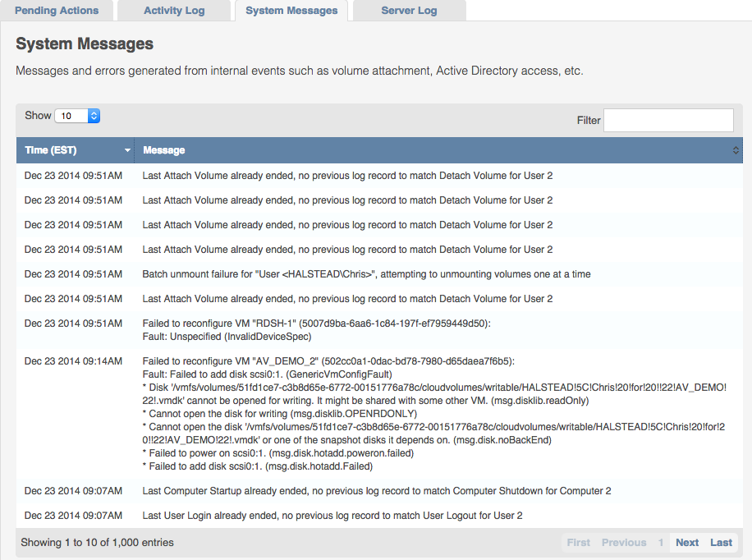
Task: Click into the Filter text field
Action: [668, 120]
